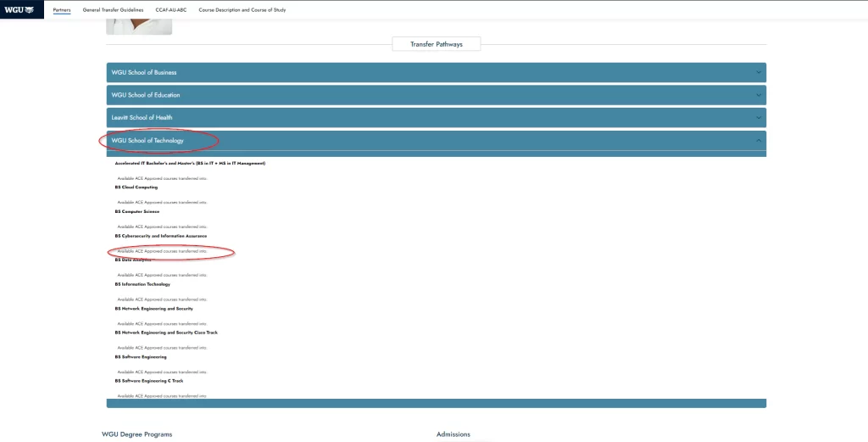Click the Admissions heading
Screen dimensions: 868x442
pos(453,435)
